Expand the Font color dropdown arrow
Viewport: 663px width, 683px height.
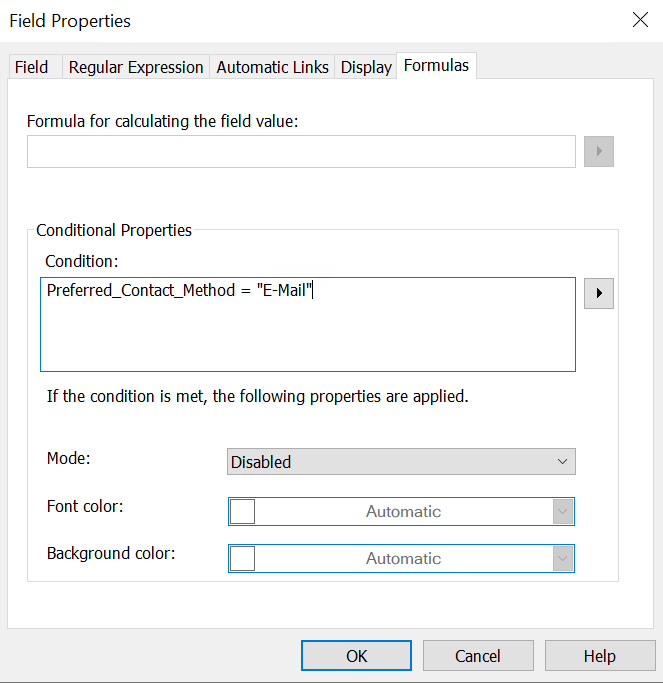(563, 511)
